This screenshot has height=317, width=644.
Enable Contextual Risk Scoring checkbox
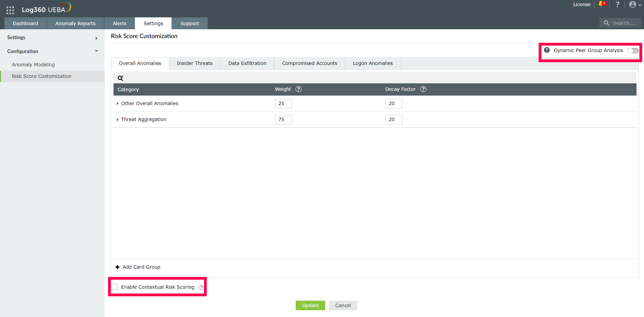tap(114, 287)
